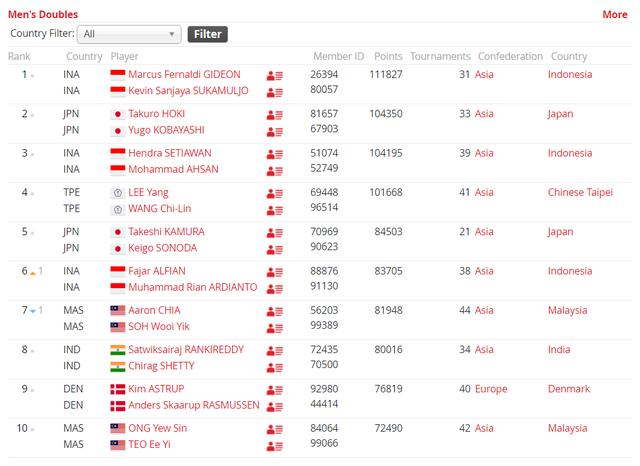This screenshot has height=466, width=640.
Task: Open profile icon for Takuro HOKI
Action: click(275, 115)
